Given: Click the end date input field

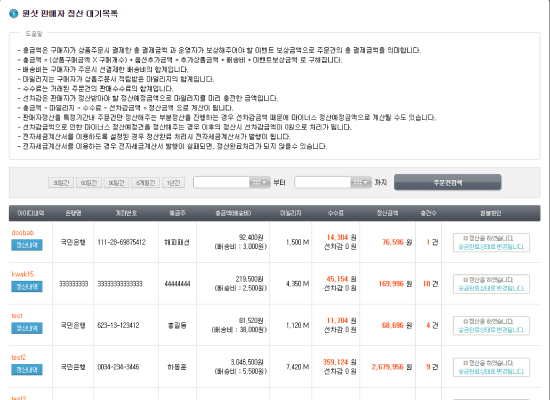Looking at the screenshot, I should point(323,182).
